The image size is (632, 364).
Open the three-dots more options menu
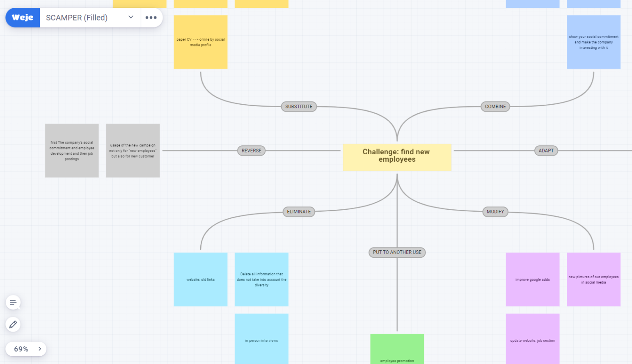(x=151, y=18)
